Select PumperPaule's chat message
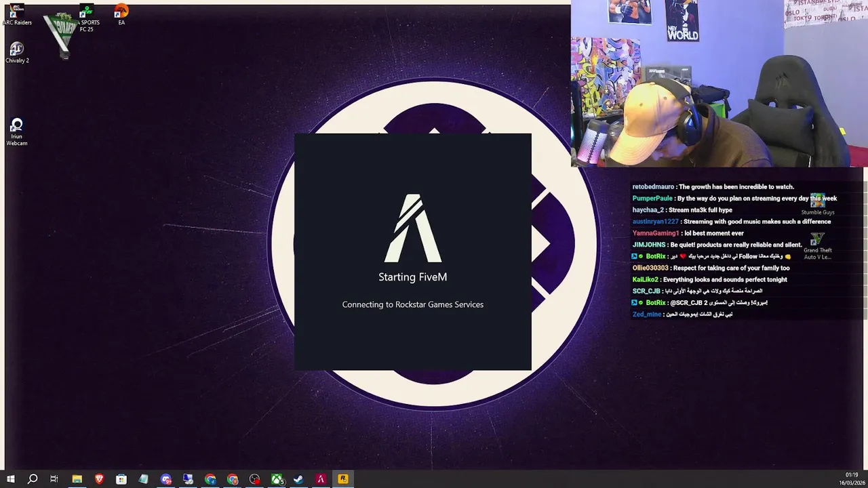 734,198
